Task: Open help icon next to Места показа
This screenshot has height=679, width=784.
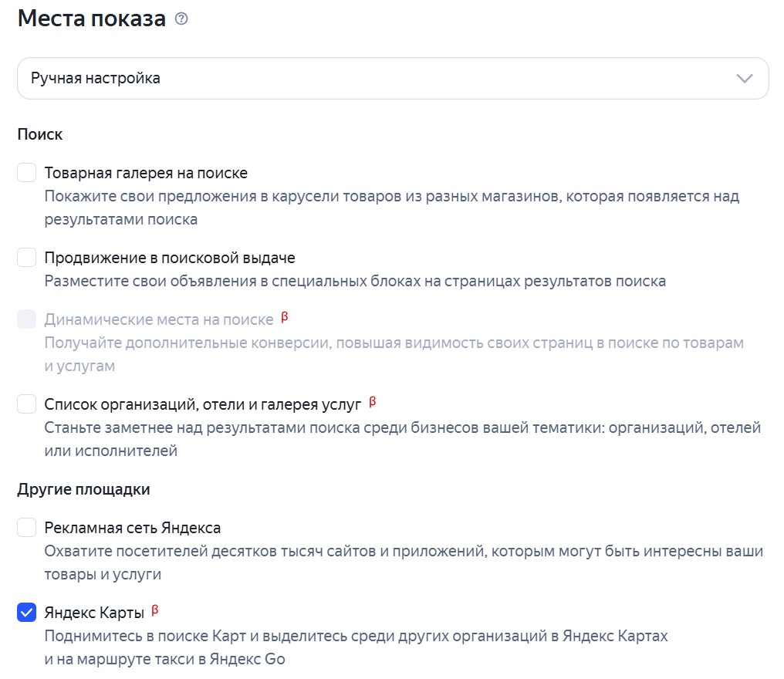Action: pyautogui.click(x=181, y=19)
